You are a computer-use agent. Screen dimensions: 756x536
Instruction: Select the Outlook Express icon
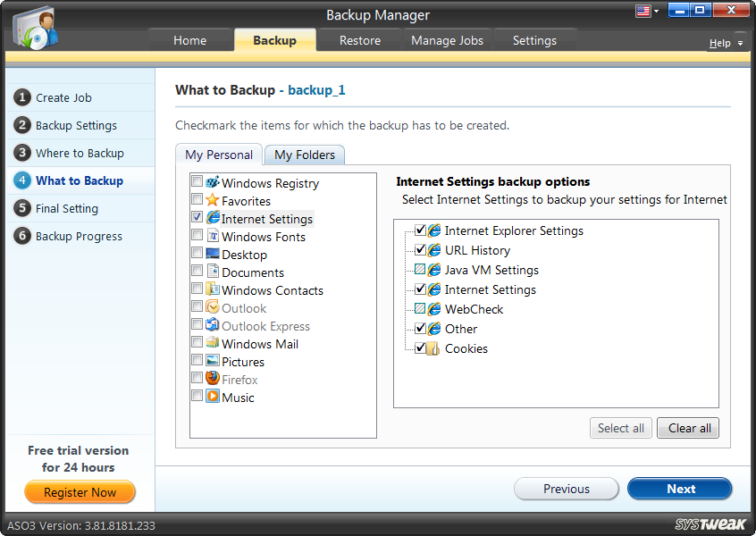coord(212,326)
